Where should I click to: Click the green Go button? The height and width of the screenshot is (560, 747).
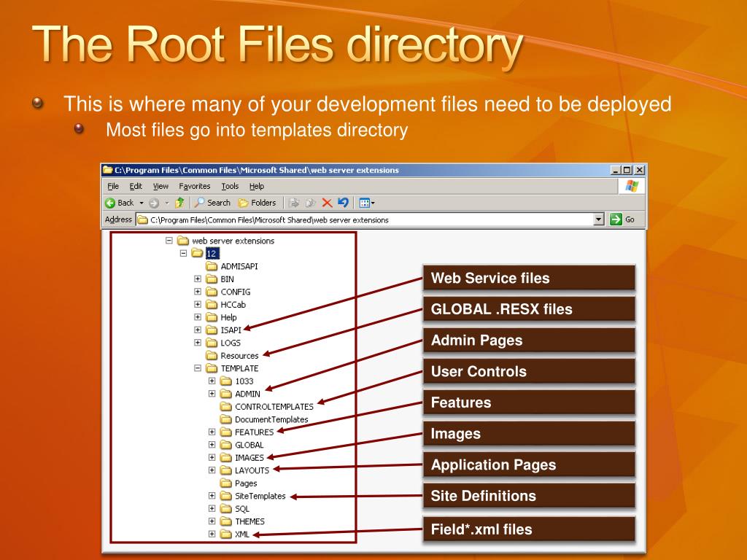click(x=622, y=219)
